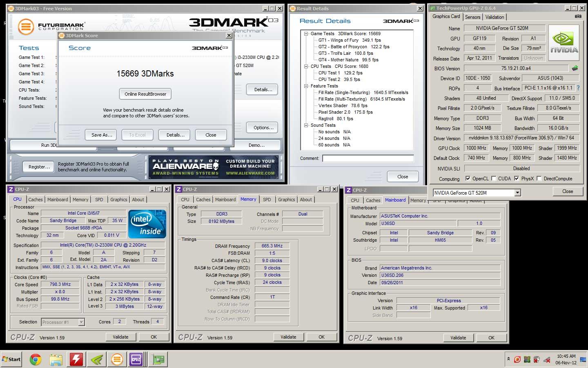Select the GT1 - Wings of Fury result row
The height and width of the screenshot is (368, 588).
pos(350,40)
